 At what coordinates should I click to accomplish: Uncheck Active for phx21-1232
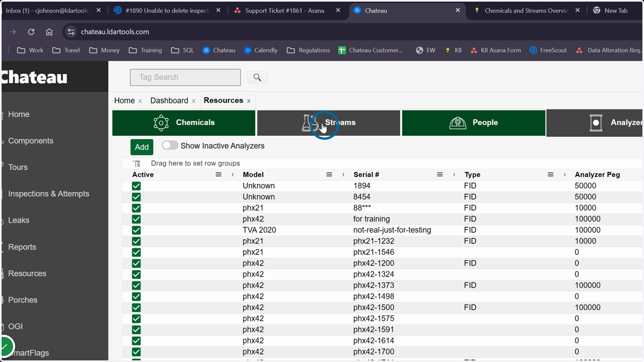[x=136, y=241]
